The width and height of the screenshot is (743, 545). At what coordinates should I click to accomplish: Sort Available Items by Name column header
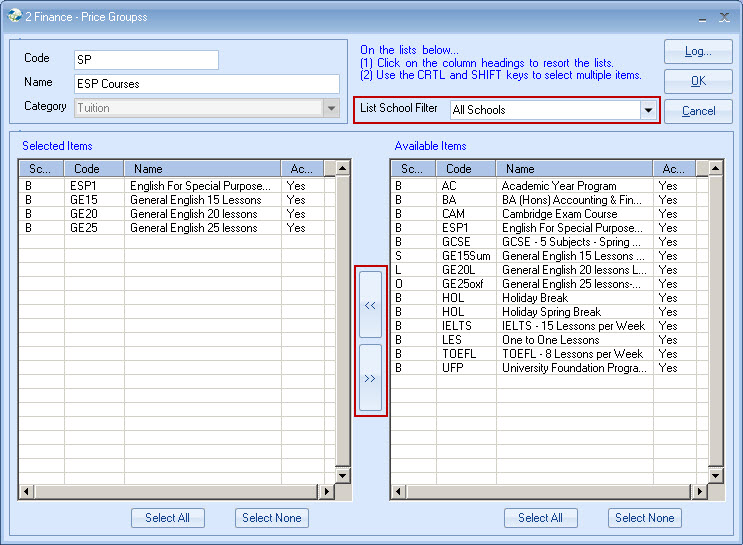[574, 169]
